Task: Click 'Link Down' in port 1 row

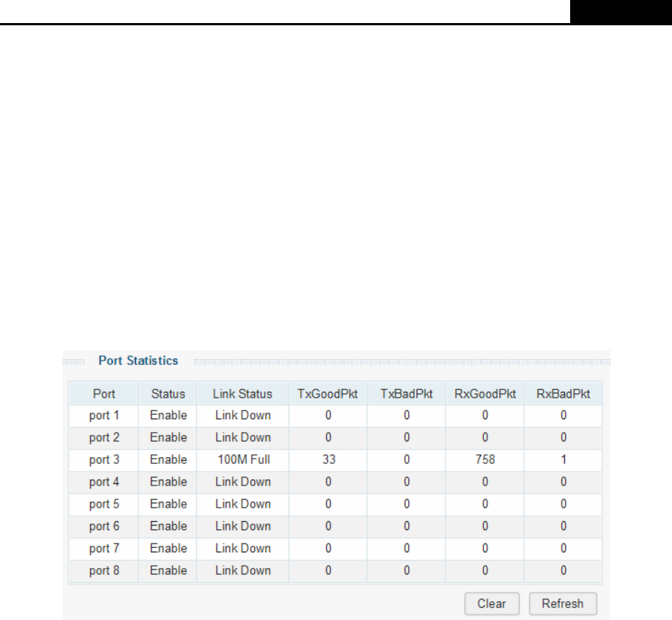Action: click(243, 416)
